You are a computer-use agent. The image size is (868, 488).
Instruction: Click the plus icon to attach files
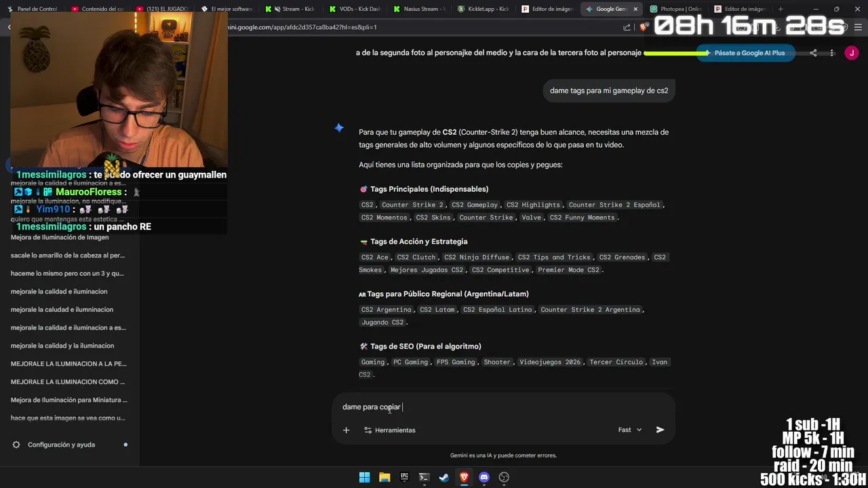point(346,430)
